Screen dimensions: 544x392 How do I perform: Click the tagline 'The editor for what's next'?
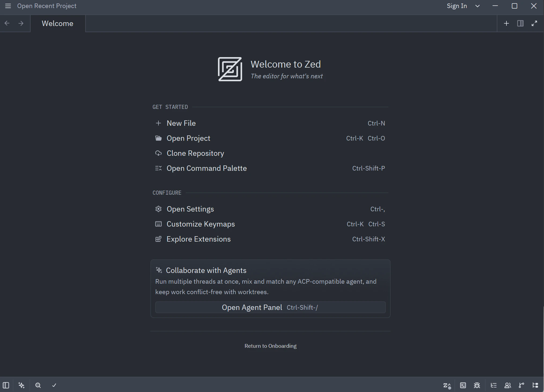(x=287, y=76)
